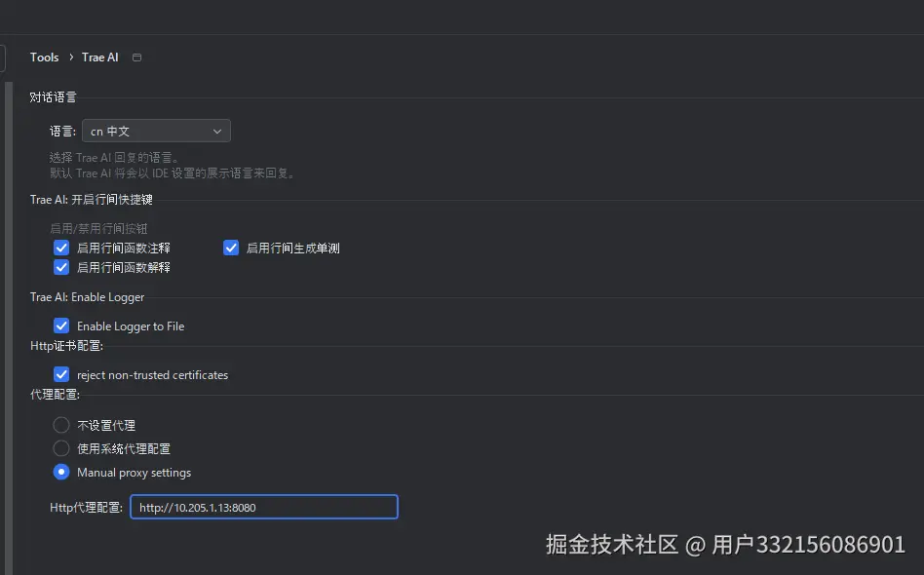Click the 对话语言 section heading

53,96
